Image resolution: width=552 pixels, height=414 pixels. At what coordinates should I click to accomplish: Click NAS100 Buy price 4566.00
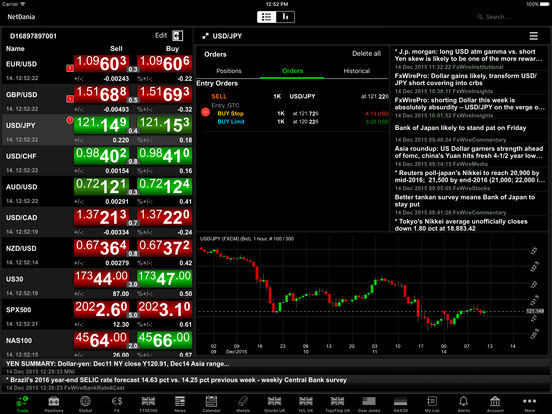click(164, 340)
